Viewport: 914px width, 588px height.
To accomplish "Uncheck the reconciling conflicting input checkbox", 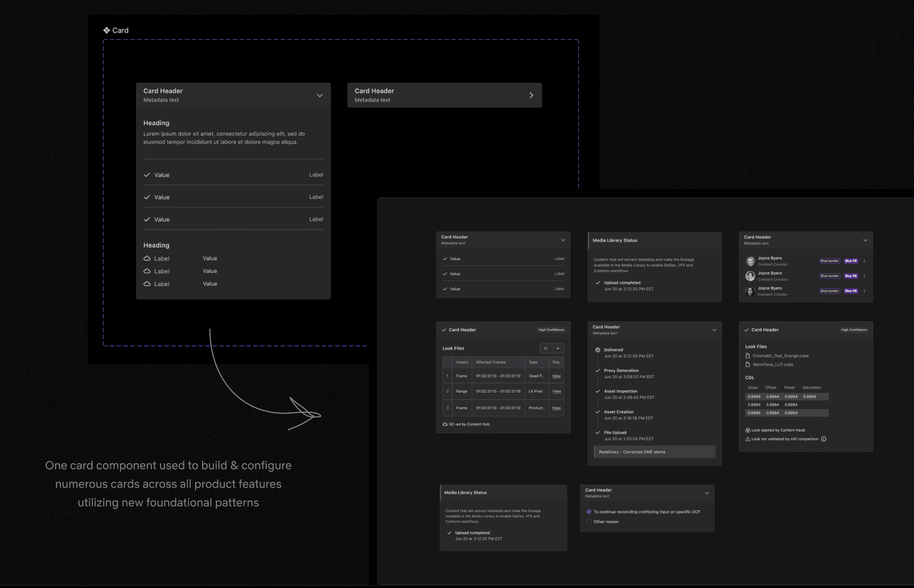I will coord(589,512).
